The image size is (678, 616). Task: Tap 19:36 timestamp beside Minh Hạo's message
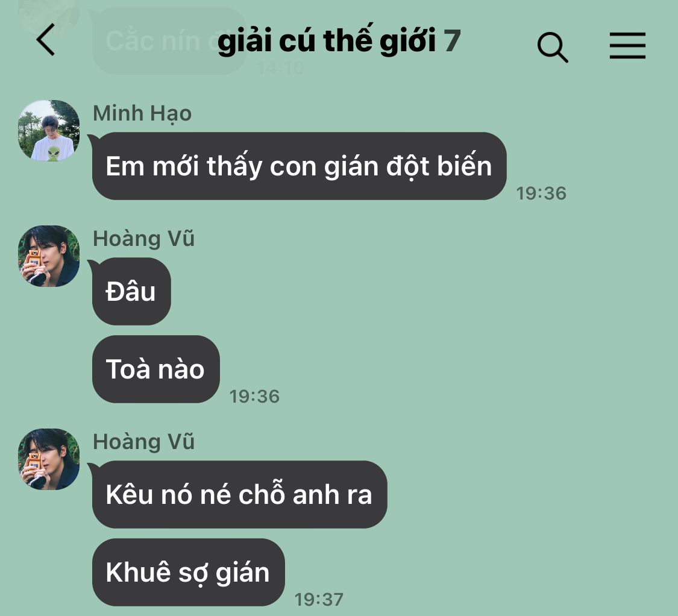(x=541, y=193)
